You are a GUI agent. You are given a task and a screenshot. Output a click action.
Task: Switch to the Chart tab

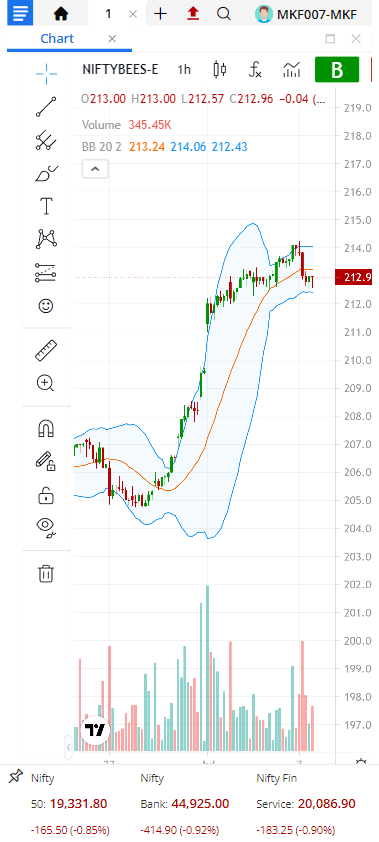57,39
